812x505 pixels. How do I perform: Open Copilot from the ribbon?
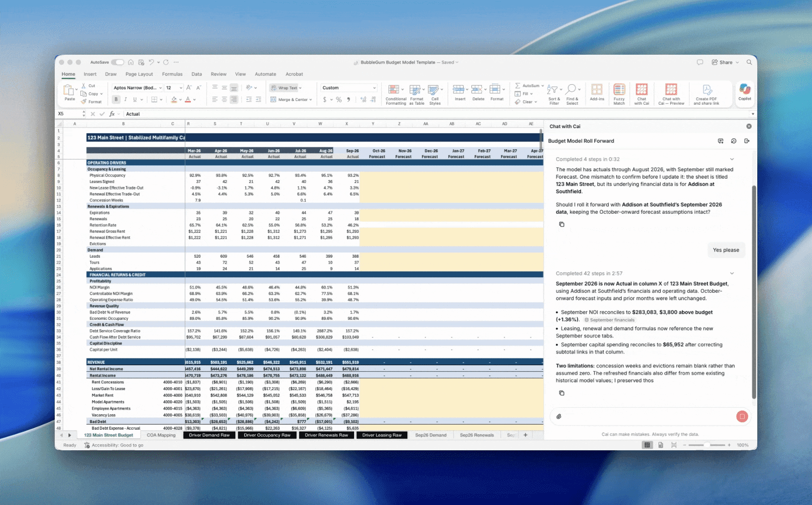point(745,92)
